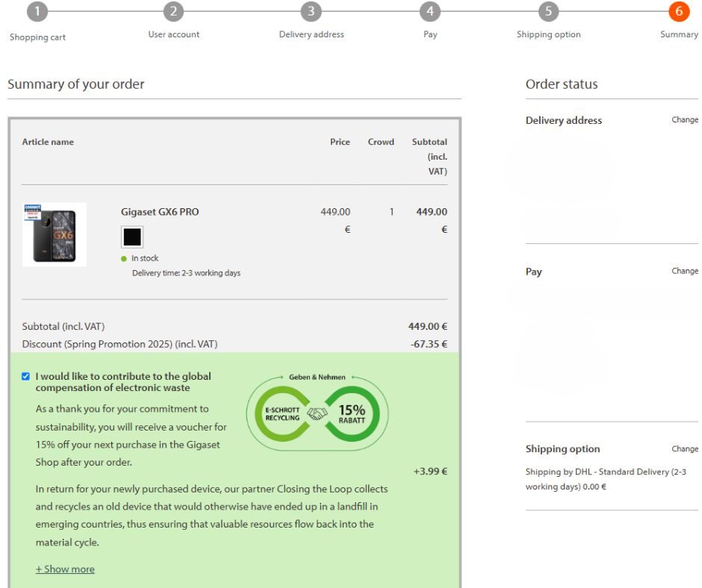The height and width of the screenshot is (588, 702).
Task: Change the Delivery address
Action: (685, 119)
